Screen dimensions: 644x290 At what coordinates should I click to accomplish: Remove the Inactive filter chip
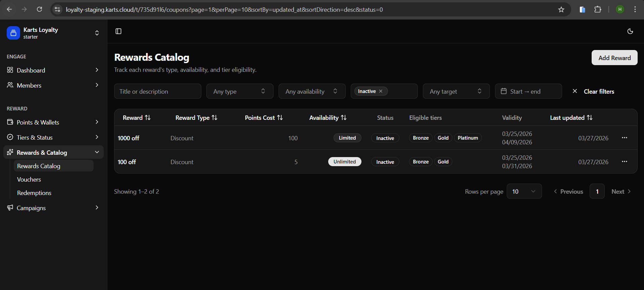coord(381,91)
